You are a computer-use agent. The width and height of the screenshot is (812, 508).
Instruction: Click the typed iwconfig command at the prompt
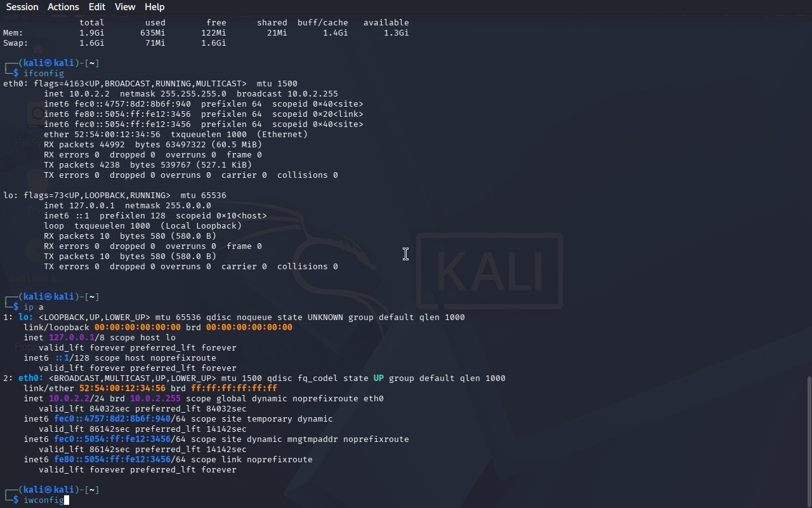coord(44,500)
